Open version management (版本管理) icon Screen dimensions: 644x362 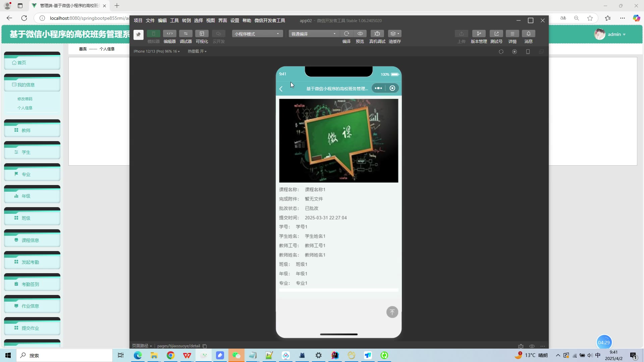coord(479,34)
